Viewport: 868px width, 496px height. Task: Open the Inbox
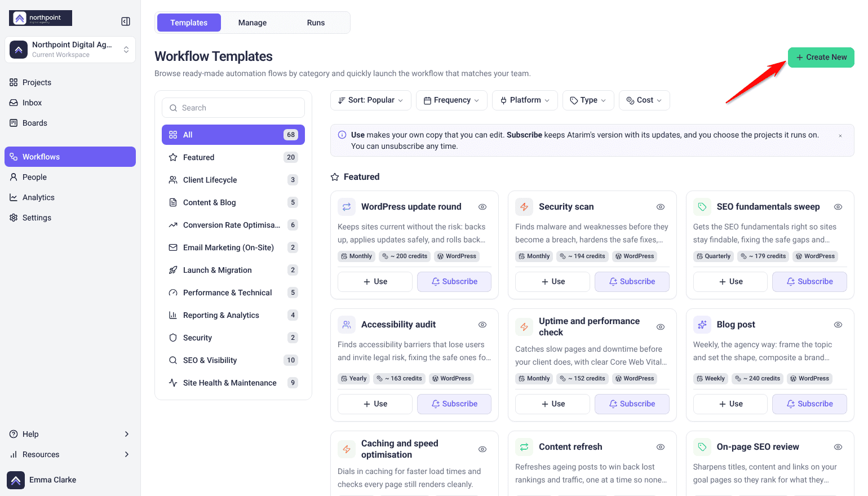point(70,103)
